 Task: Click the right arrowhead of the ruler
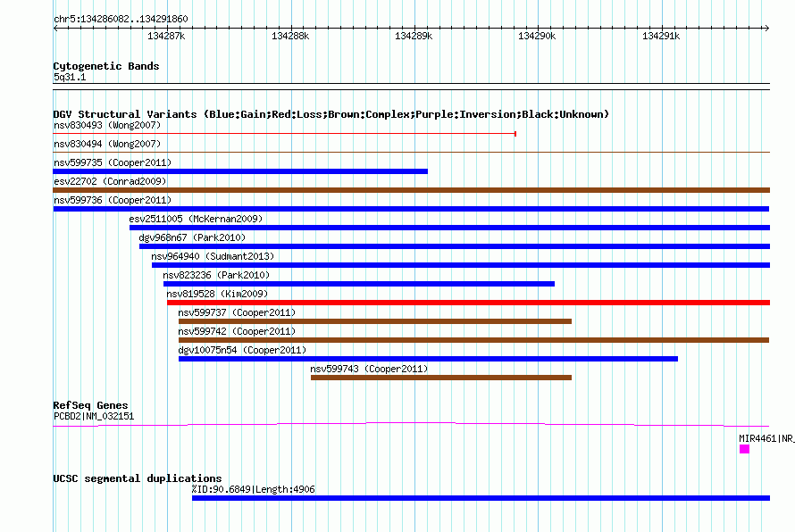pos(766,28)
